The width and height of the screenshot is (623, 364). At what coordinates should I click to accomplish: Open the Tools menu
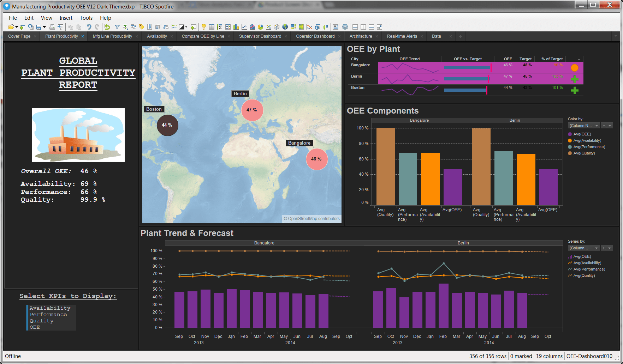pos(86,18)
